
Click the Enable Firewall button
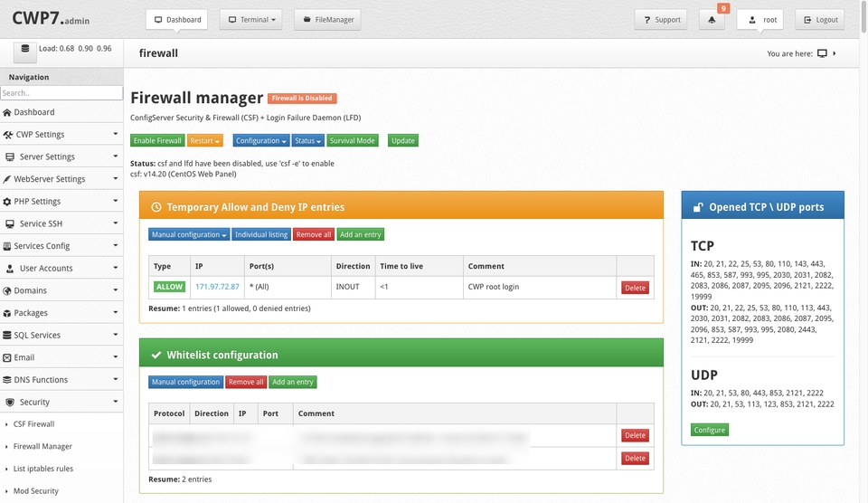pyautogui.click(x=157, y=141)
